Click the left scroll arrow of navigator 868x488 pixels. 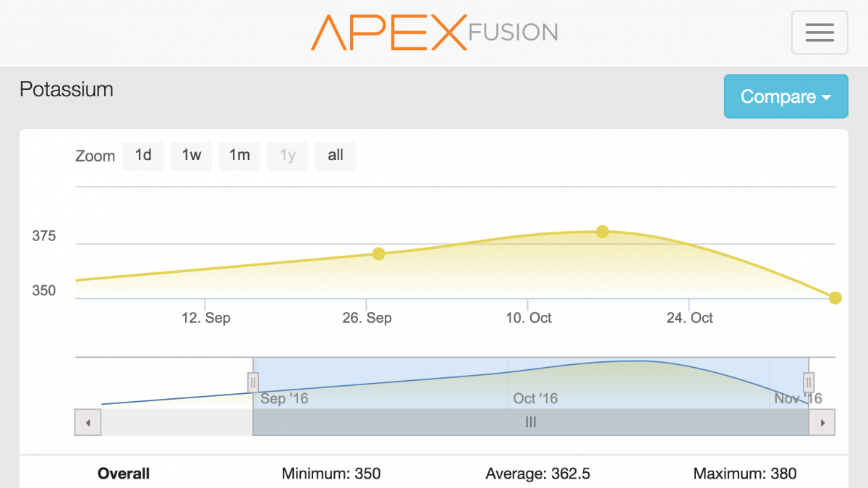[x=88, y=422]
